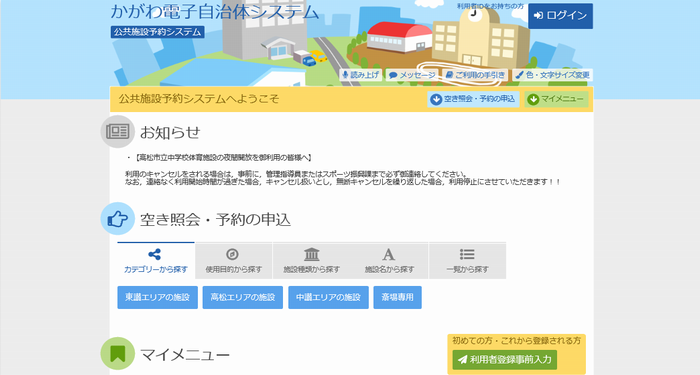The image size is (700, 375).
Task: Click the 公共施設予約システム badge
Action: [158, 32]
